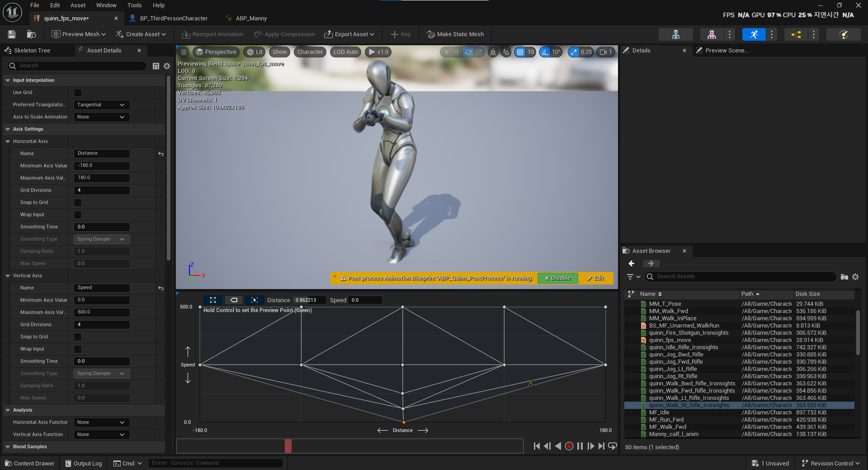Switch to the ABP_Manny tab
The height and width of the screenshot is (470, 868).
[x=251, y=19]
